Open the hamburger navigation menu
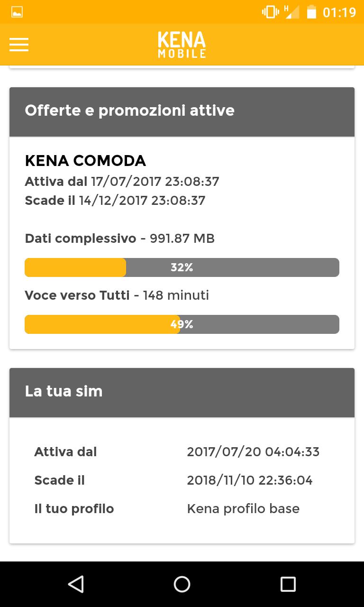 (19, 45)
